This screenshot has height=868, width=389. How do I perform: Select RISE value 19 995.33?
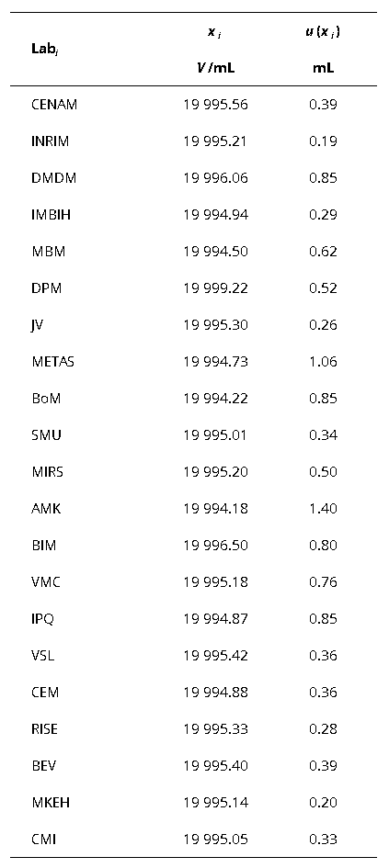coord(215,729)
